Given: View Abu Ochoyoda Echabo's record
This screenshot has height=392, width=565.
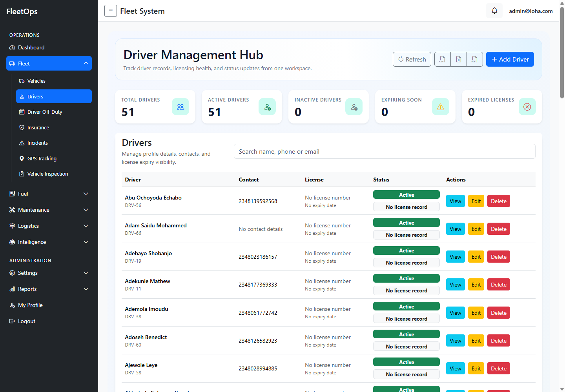Looking at the screenshot, I should pos(456,201).
